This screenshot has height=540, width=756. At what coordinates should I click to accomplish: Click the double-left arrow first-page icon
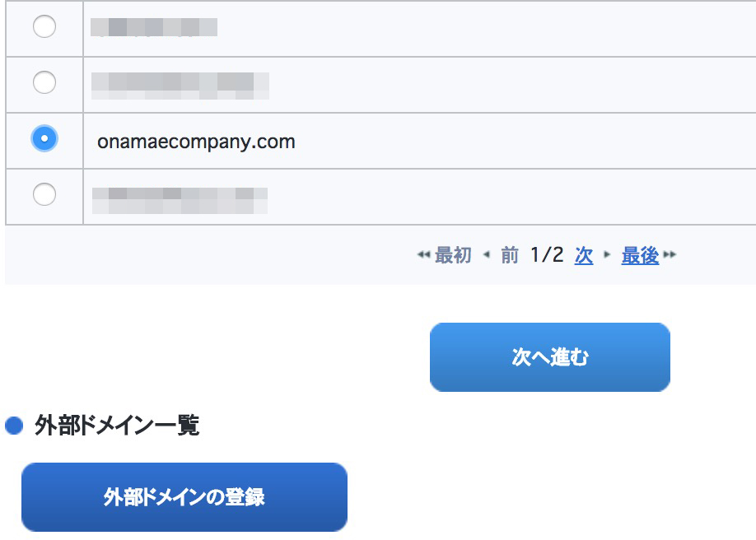point(423,254)
